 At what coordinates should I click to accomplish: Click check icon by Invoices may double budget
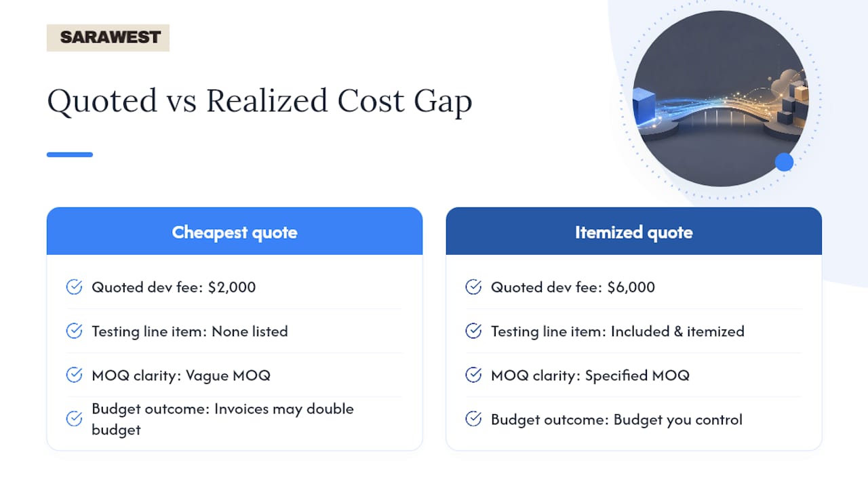click(74, 419)
